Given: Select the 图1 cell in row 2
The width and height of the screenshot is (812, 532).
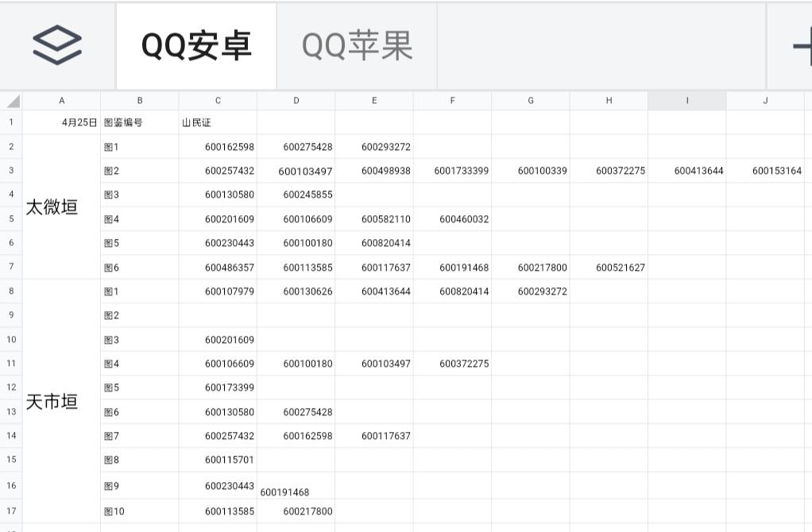Looking at the screenshot, I should [140, 147].
